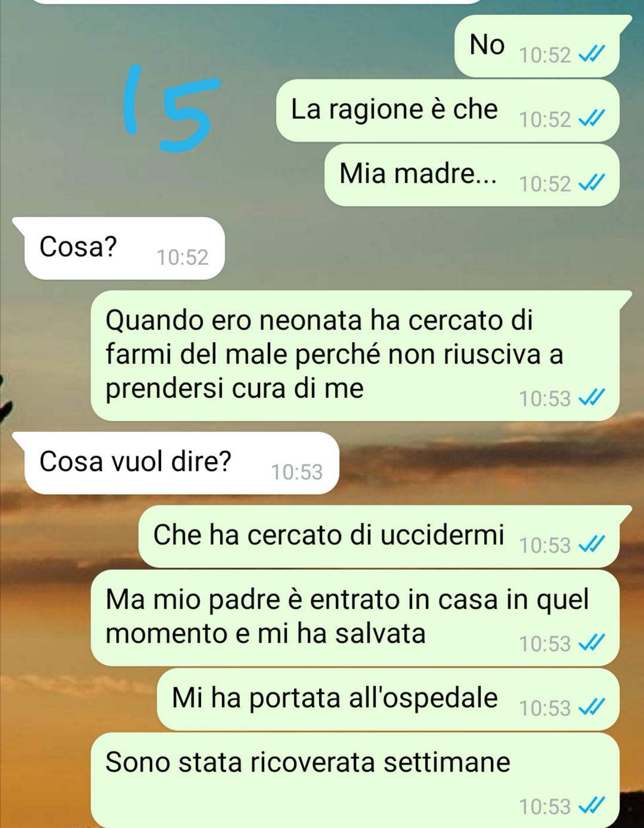Select the "Mi ha portata all'ospedale" bubble
Screen dimensions: 644x828
[x=388, y=699]
